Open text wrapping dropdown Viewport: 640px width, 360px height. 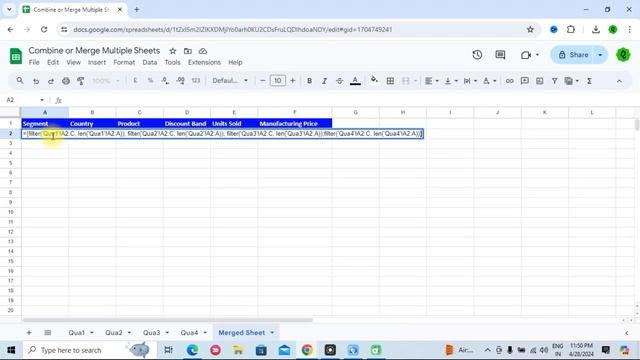470,81
